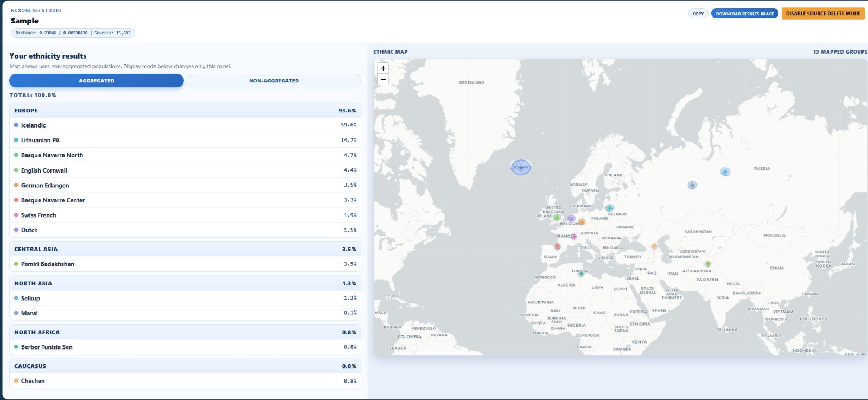Disable source delete mode

pos(822,14)
